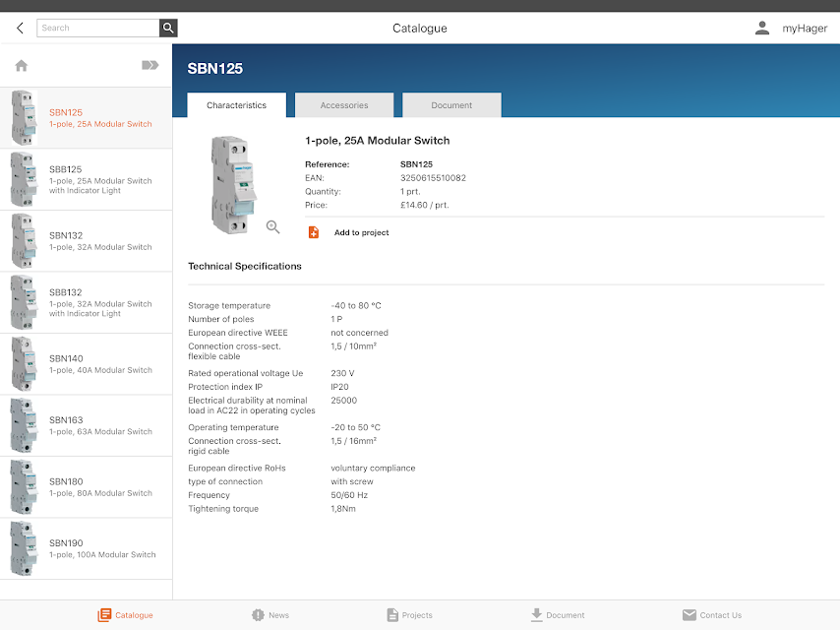The height and width of the screenshot is (630, 840).
Task: Select SBB125 switch with indicator light
Action: (x=87, y=179)
